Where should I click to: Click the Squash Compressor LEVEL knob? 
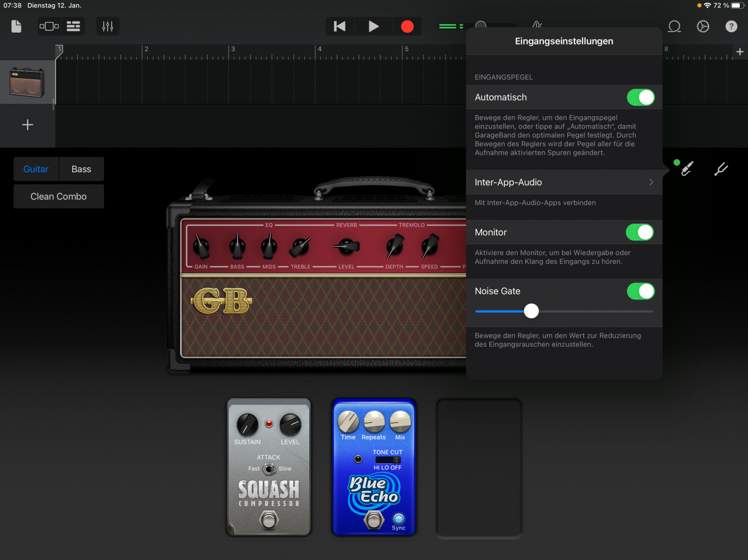pyautogui.click(x=290, y=425)
